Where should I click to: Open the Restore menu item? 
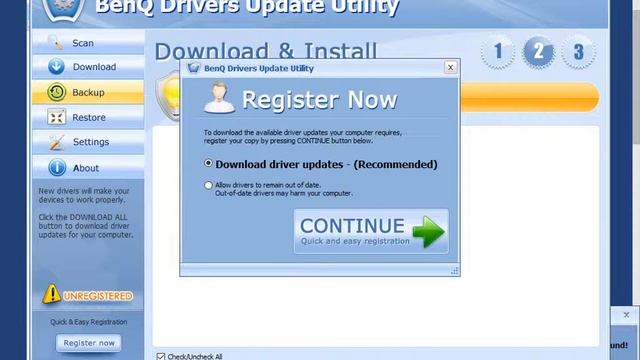point(88,118)
